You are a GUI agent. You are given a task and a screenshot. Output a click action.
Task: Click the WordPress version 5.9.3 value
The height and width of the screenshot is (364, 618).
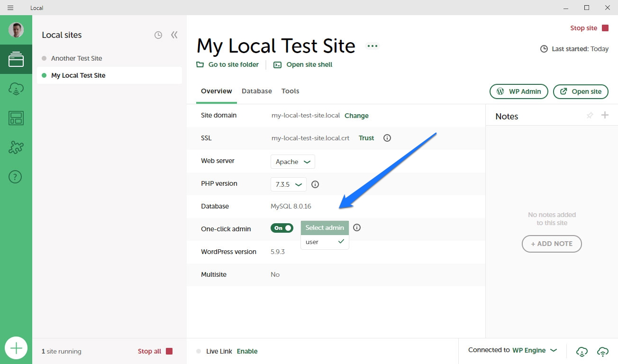pos(278,252)
